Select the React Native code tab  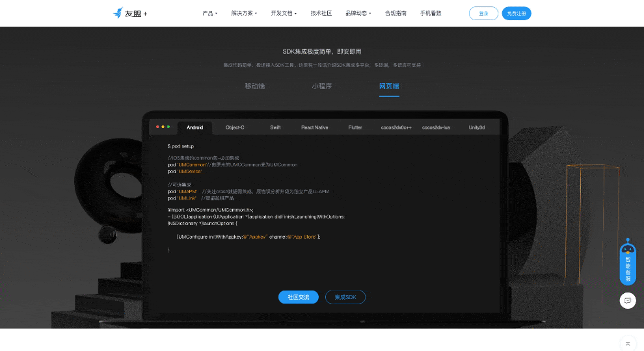coord(315,127)
